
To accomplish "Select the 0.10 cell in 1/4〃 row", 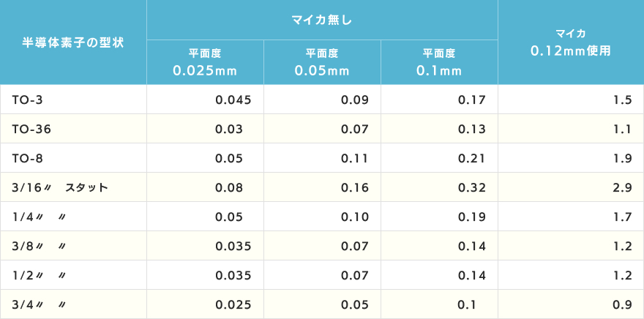I will tap(355, 217).
